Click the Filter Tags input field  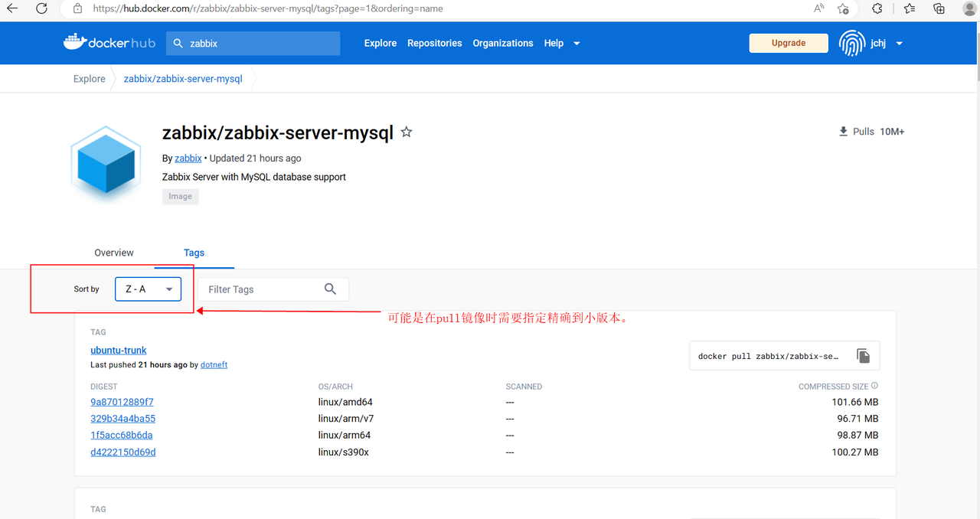coord(260,289)
